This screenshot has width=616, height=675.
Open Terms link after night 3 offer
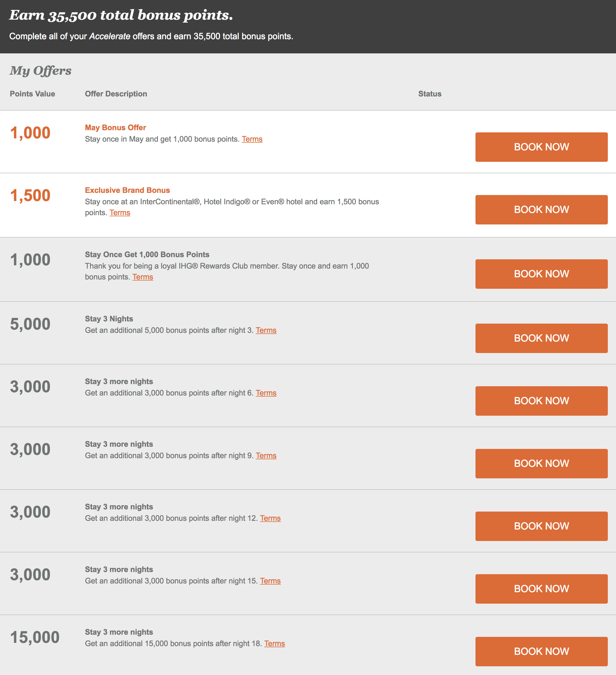(x=266, y=330)
